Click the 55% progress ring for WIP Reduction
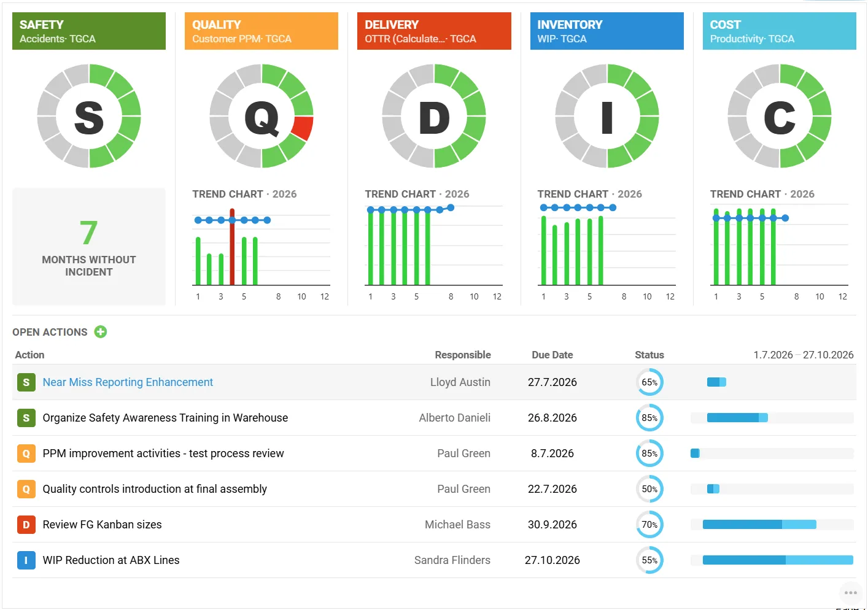 point(649,560)
